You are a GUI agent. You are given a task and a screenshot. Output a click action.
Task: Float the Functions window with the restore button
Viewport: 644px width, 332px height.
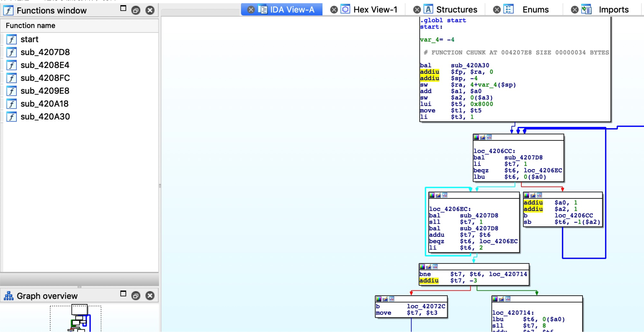pos(136,11)
